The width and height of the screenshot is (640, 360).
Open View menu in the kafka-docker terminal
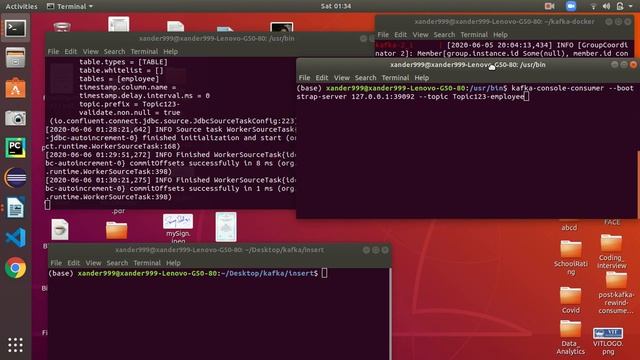420,35
